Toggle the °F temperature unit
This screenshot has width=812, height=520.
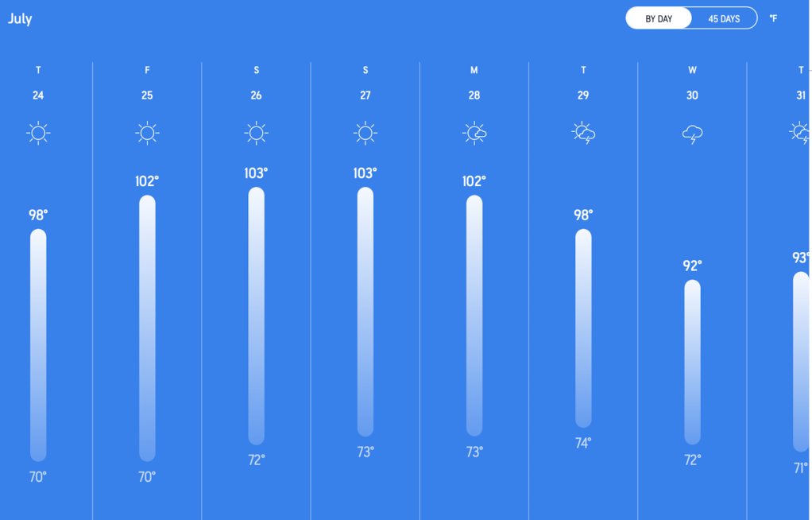click(773, 18)
